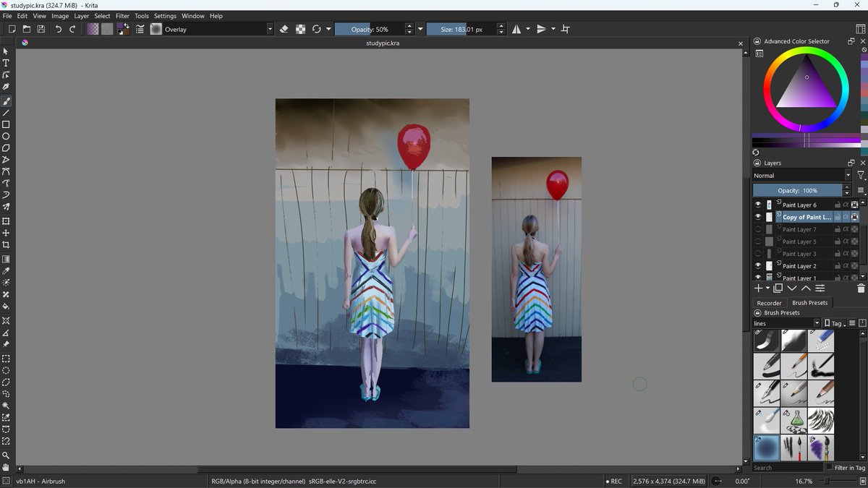
Task: Open layer properties icon
Action: pos(820,288)
